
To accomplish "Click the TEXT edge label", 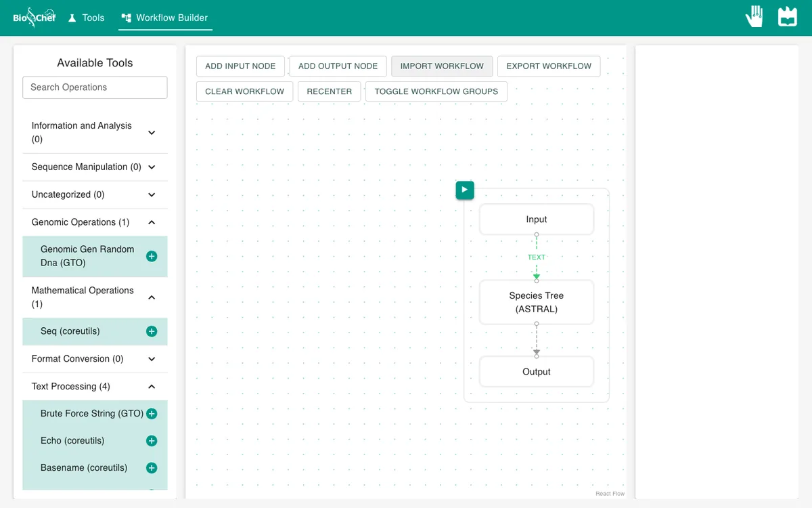I will click(x=537, y=257).
